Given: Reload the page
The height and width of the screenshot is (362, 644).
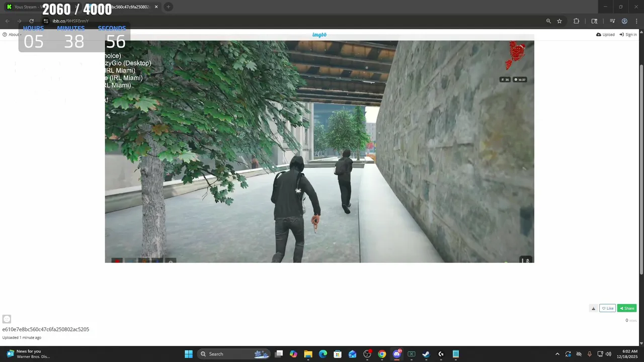Looking at the screenshot, I should [31, 21].
